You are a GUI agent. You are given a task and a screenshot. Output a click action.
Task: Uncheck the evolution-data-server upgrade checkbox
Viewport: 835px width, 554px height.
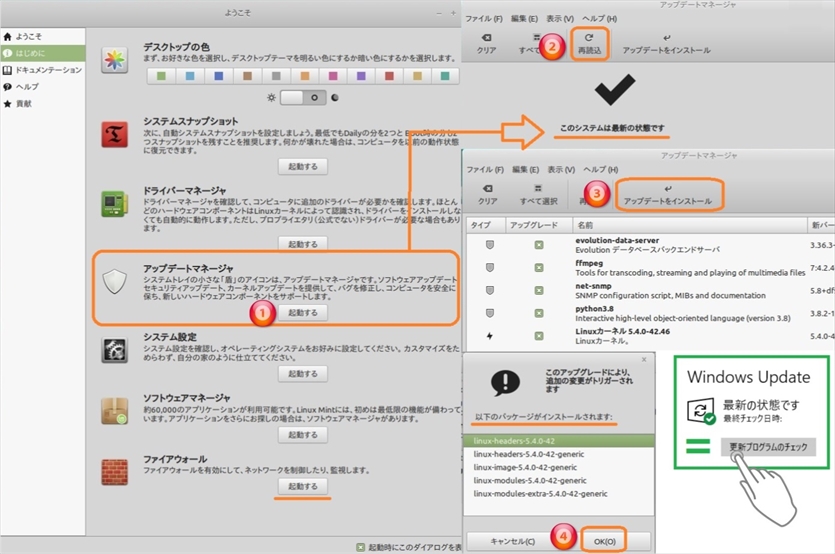click(539, 245)
